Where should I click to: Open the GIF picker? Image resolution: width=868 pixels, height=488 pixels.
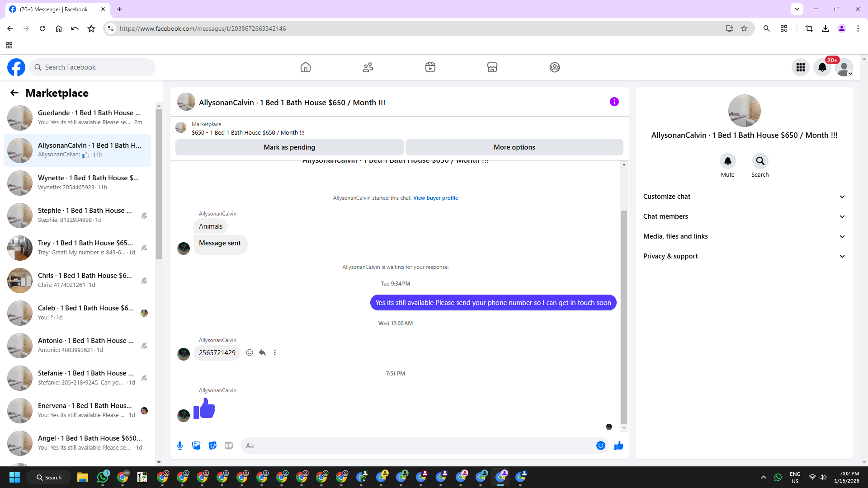point(229,446)
